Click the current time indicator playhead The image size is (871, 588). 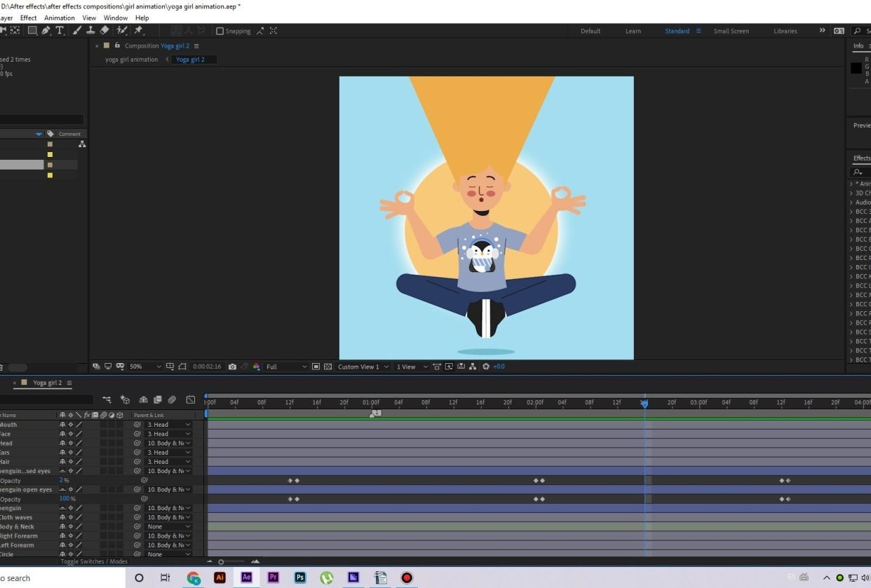[644, 403]
